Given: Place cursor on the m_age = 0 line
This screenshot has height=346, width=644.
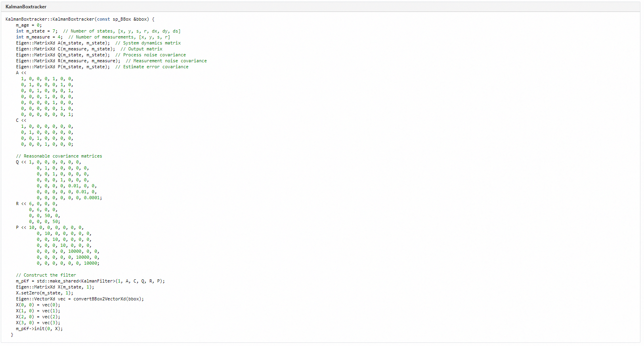Looking at the screenshot, I should point(29,25).
